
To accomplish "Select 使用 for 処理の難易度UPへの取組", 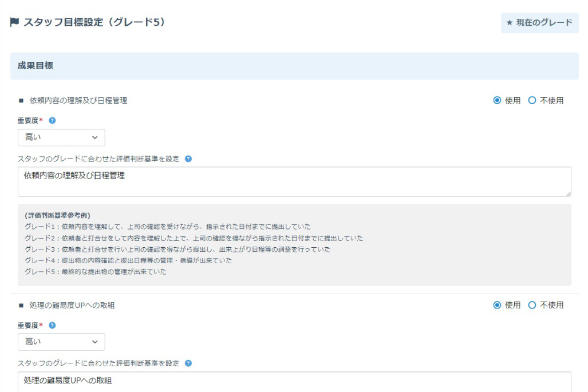I will (x=497, y=304).
